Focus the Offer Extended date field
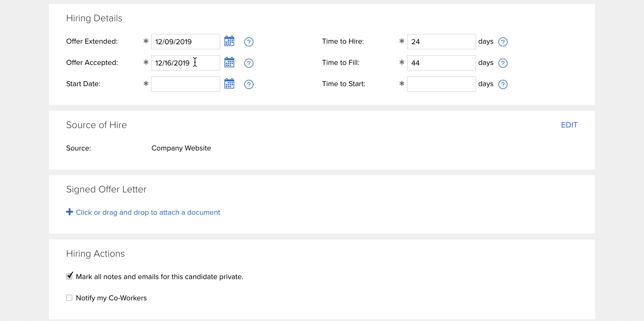Viewport: 644px width, 321px height. (x=186, y=42)
